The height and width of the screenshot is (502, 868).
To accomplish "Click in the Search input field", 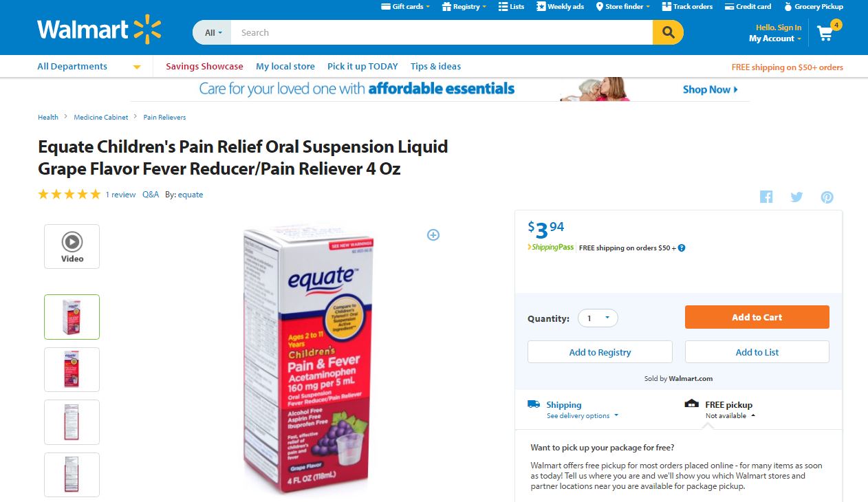I will [442, 32].
